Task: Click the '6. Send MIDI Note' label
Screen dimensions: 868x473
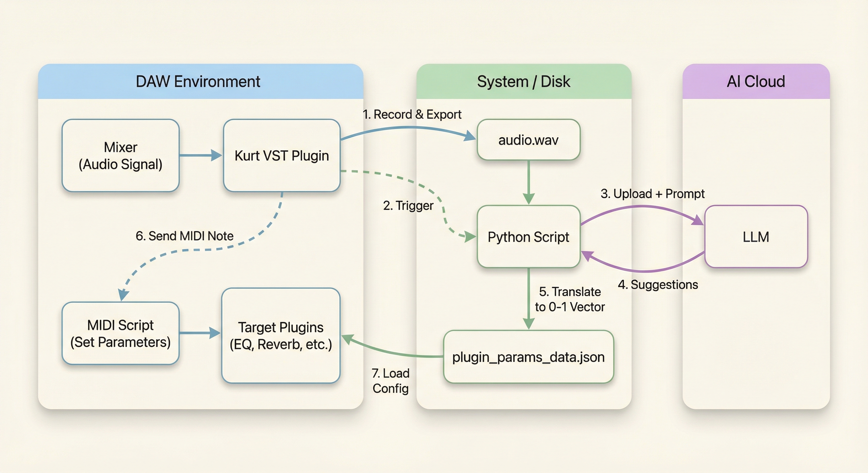Action: click(184, 236)
